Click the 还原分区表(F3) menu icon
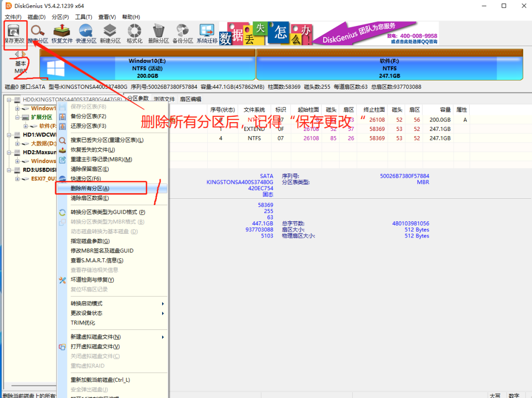Viewport: 532px width, 398px height. click(x=62, y=126)
